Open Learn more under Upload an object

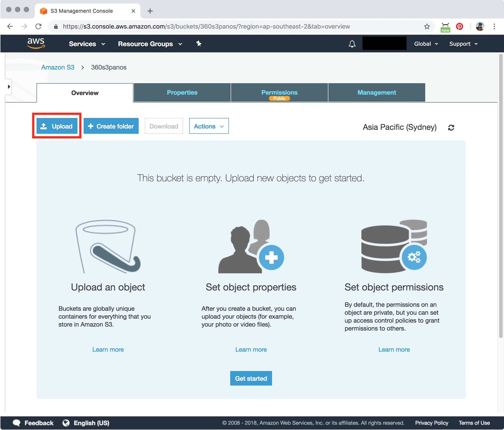coord(108,349)
